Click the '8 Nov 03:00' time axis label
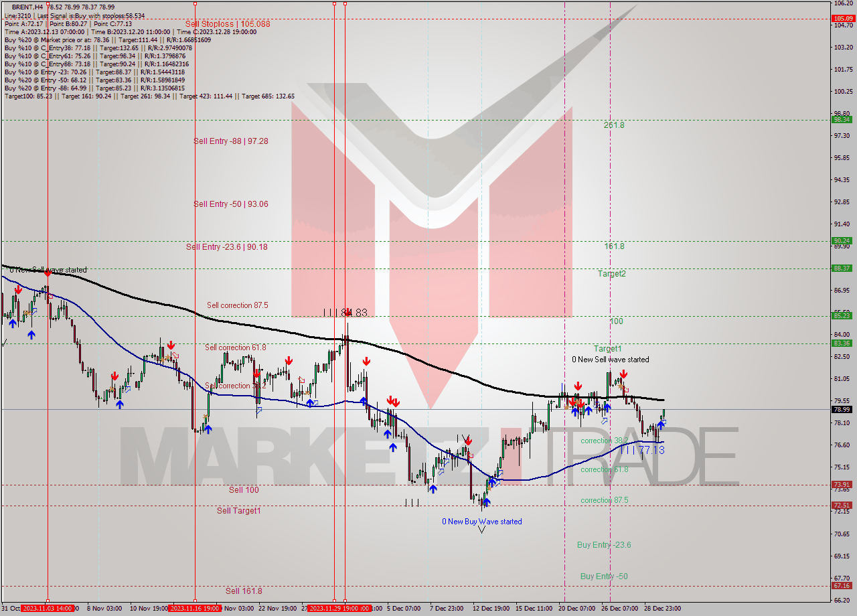The width and height of the screenshot is (857, 616). coord(104,609)
